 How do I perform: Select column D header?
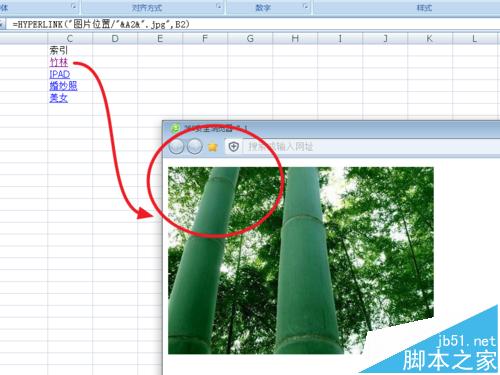pyautogui.click(x=115, y=39)
